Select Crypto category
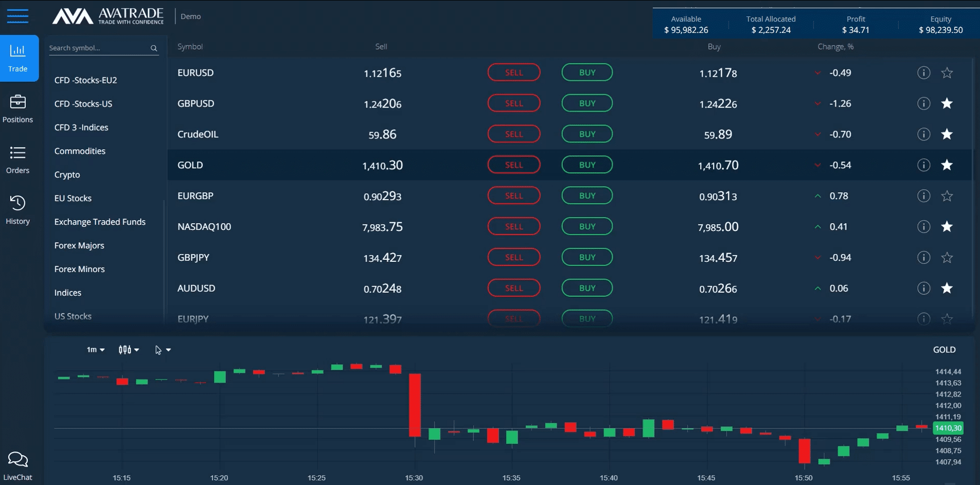The height and width of the screenshot is (485, 980). pos(67,175)
